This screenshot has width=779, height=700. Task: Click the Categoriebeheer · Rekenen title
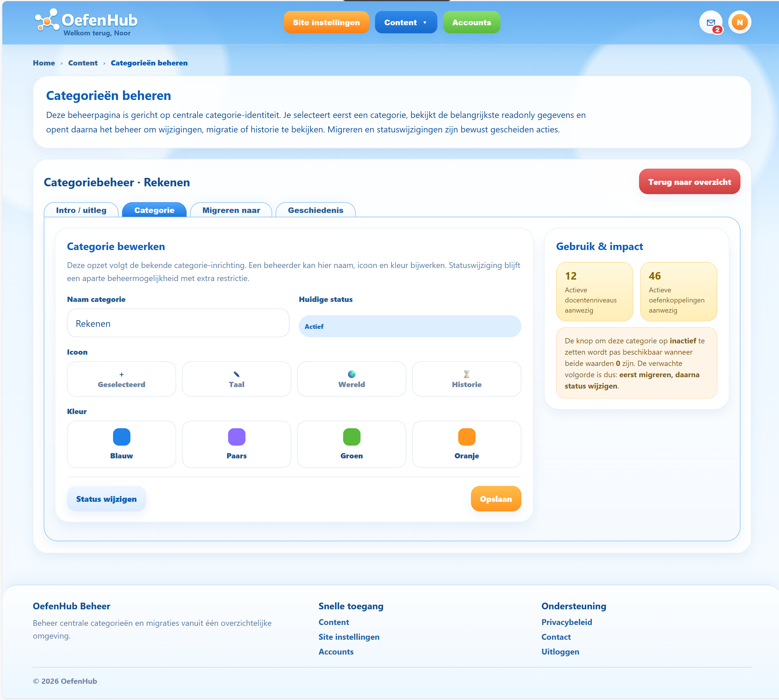point(117,182)
